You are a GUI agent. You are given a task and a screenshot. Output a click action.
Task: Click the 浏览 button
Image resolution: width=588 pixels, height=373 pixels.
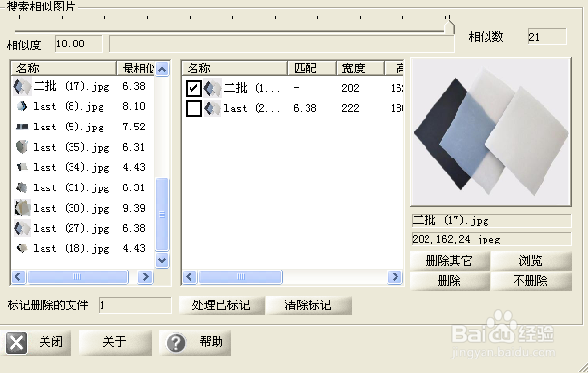[x=531, y=261]
